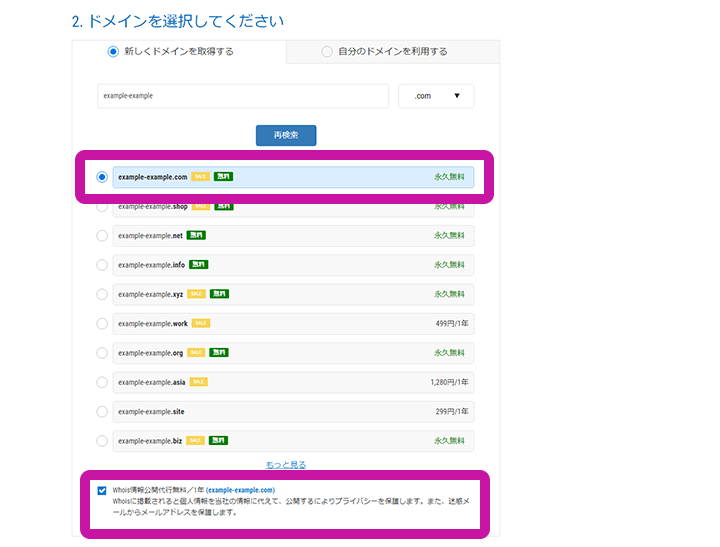
Task: Pick the example-example.xyz domain radio
Action: tap(102, 294)
